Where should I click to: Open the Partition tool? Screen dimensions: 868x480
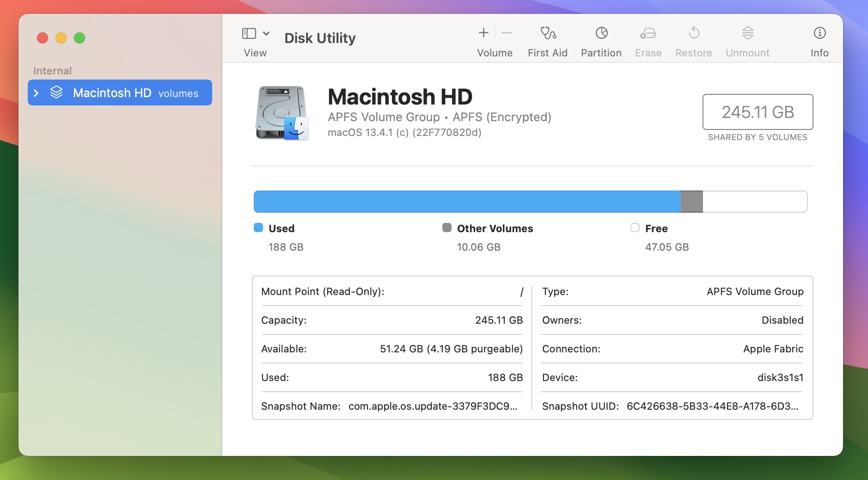(600, 39)
